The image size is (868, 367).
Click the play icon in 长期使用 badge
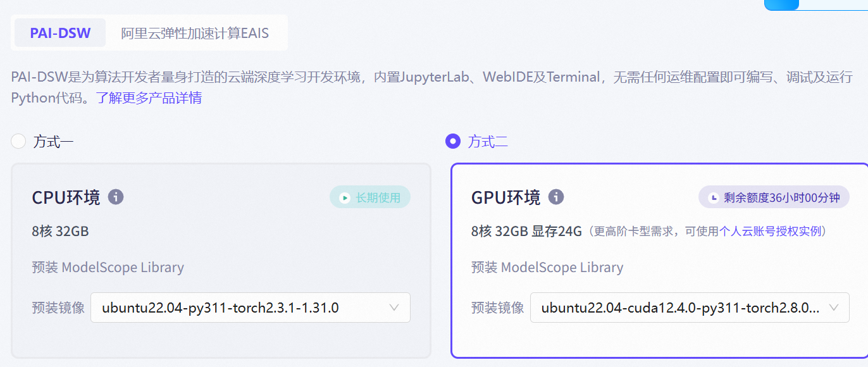(x=345, y=198)
